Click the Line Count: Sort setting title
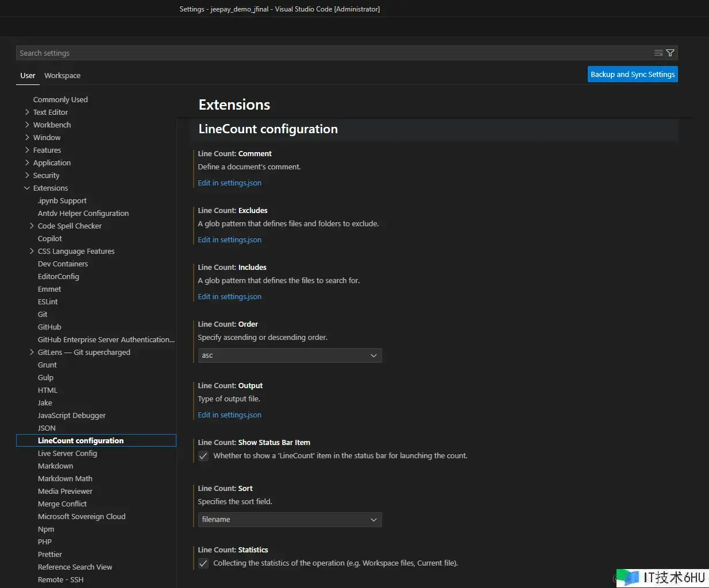This screenshot has width=709, height=588. tap(225, 488)
